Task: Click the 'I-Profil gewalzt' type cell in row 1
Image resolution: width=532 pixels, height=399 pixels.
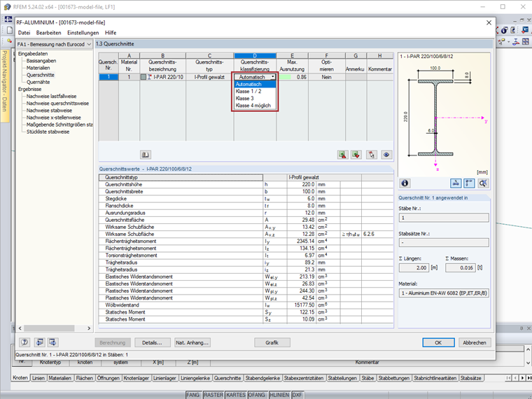Action: [209, 77]
